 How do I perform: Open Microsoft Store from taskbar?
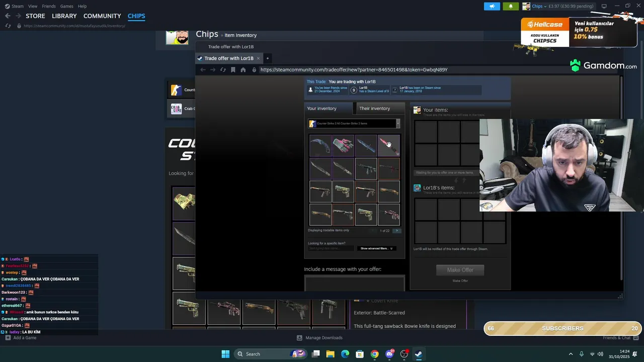pyautogui.click(x=360, y=354)
